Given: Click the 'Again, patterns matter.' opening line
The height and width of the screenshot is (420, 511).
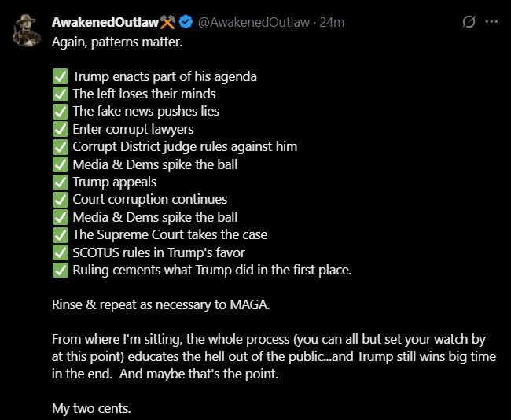Looking at the screenshot, I should (x=116, y=41).
